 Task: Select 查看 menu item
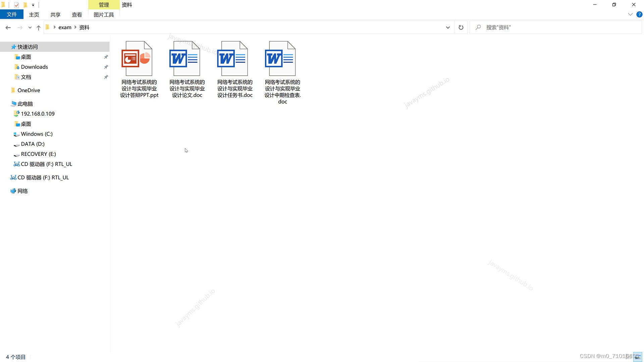(x=76, y=15)
